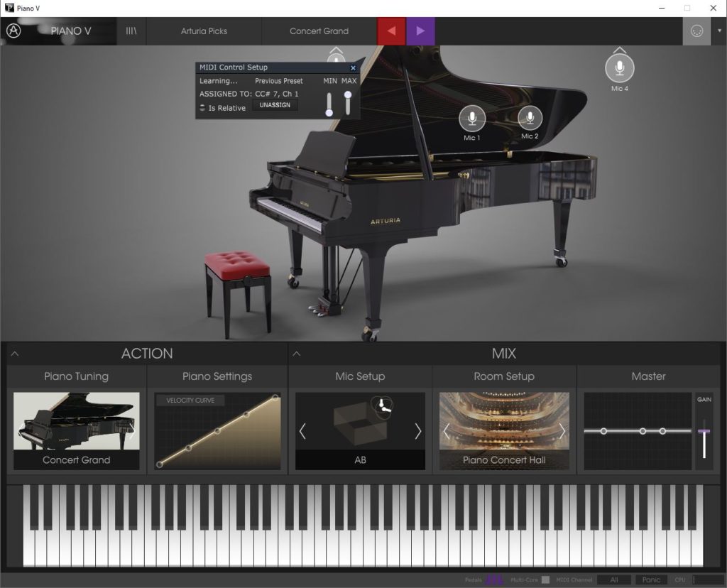
Task: Click the velocity curve bottom start point
Action: (x=160, y=464)
